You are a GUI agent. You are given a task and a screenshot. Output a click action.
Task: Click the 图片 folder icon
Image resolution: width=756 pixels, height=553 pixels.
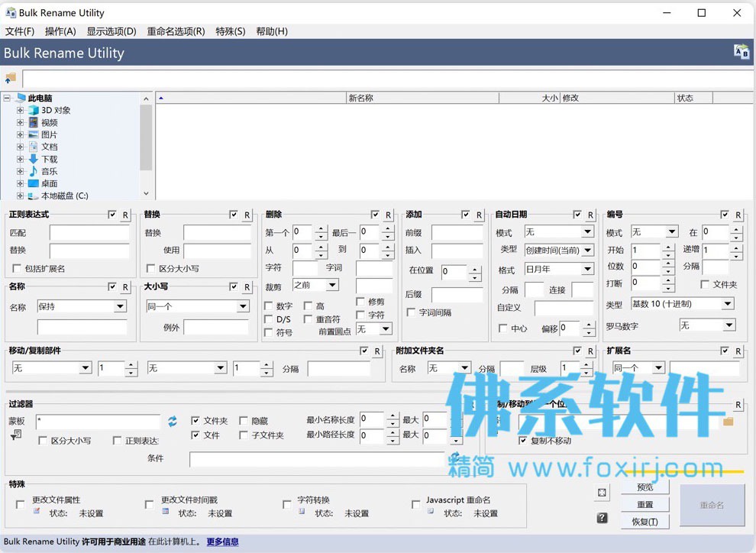pos(34,134)
